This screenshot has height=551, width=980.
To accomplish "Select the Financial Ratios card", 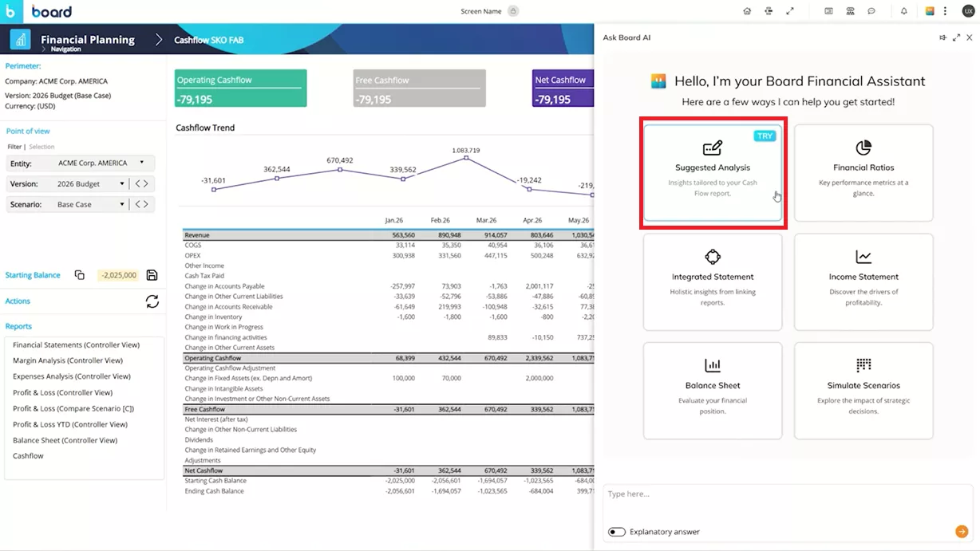I will coord(863,172).
